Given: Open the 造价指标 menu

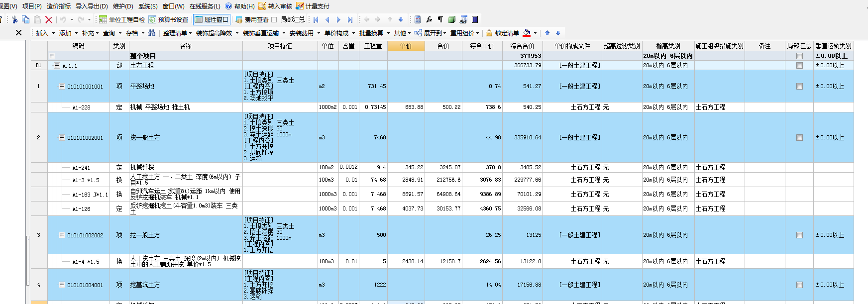Looking at the screenshot, I should tap(59, 6).
